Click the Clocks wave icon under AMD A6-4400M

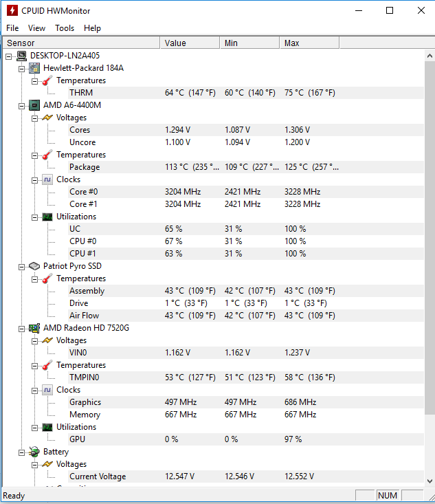[x=47, y=179]
